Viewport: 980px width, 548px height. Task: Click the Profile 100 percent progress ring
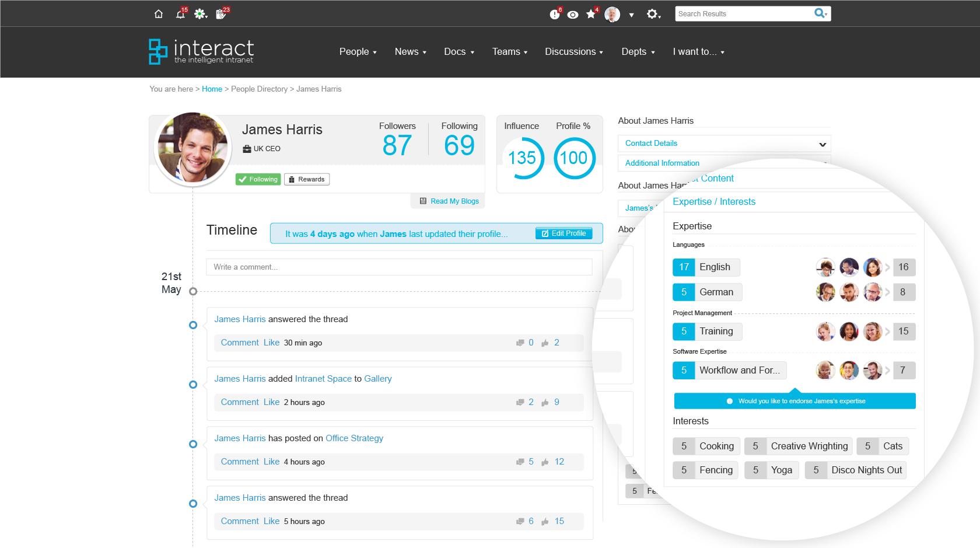point(574,158)
